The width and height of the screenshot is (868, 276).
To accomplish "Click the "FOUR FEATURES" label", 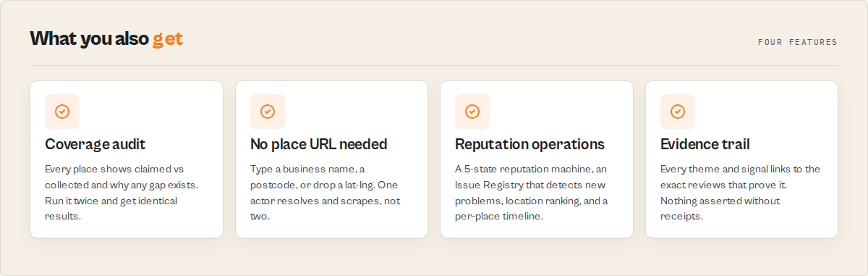I will [798, 42].
